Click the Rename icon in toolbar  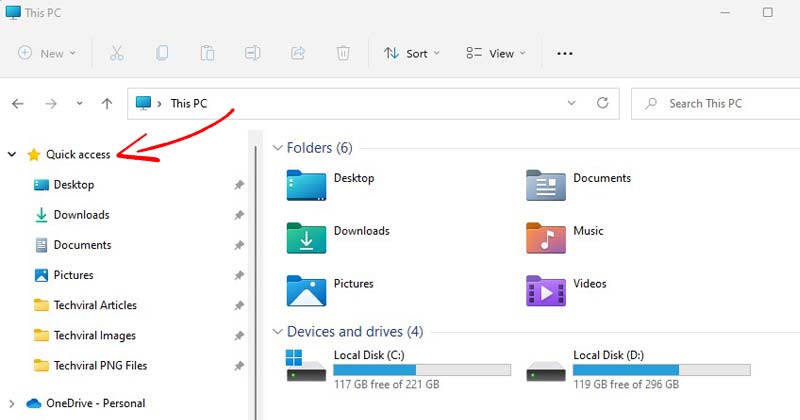(x=253, y=53)
